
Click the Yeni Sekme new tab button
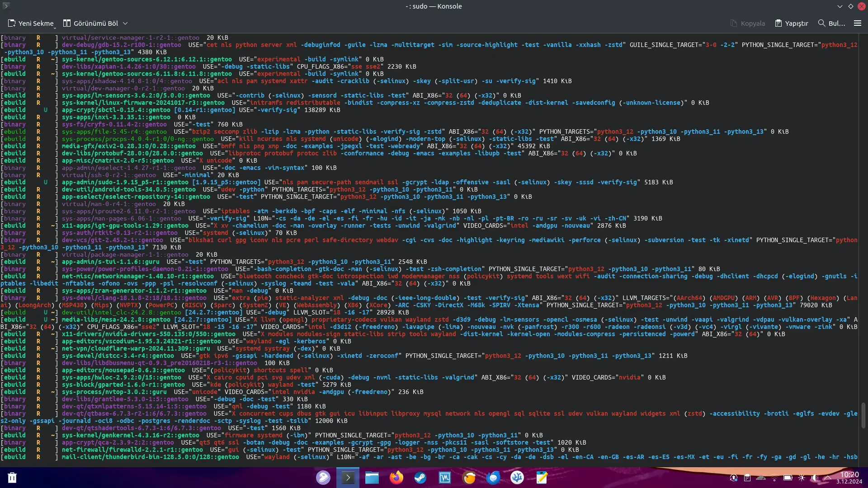(x=31, y=23)
